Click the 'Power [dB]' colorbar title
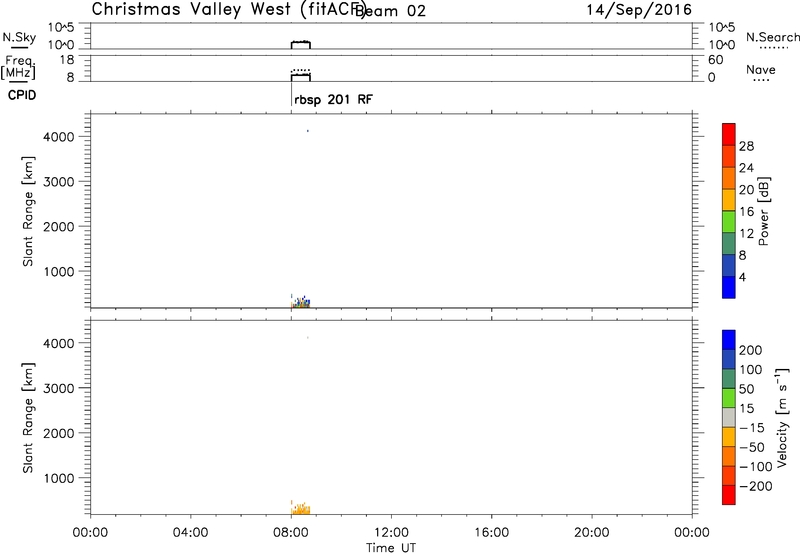800x554 pixels. pyautogui.click(x=764, y=211)
